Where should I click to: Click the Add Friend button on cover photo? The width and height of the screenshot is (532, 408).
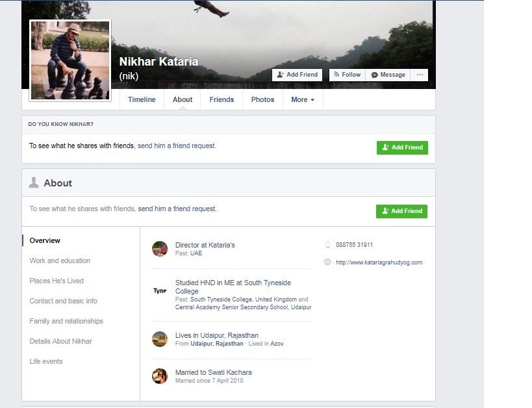pyautogui.click(x=298, y=75)
